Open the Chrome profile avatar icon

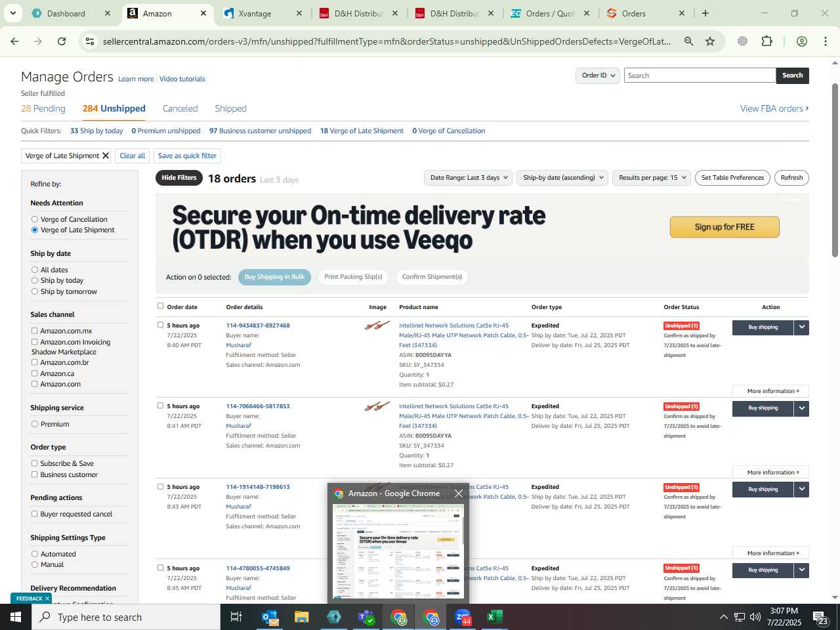801,41
